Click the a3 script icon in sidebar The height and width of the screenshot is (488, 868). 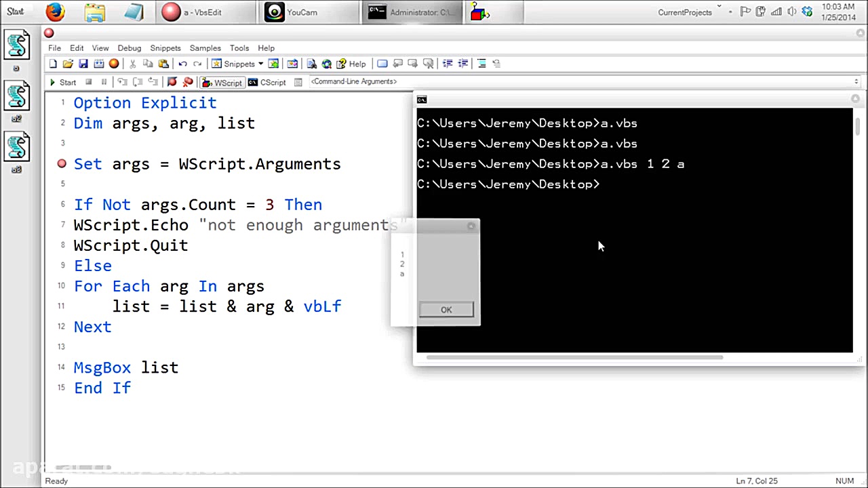coord(17,147)
